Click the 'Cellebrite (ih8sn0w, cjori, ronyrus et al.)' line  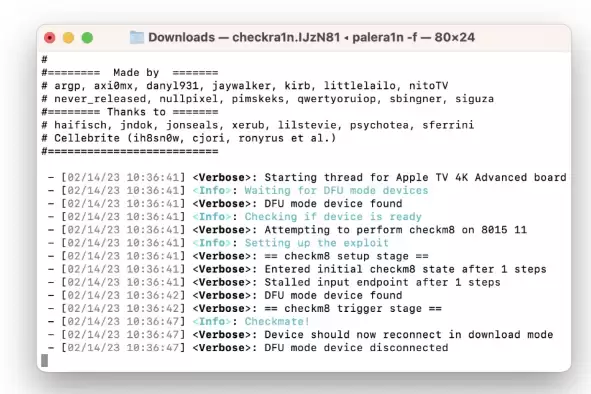pos(188,138)
